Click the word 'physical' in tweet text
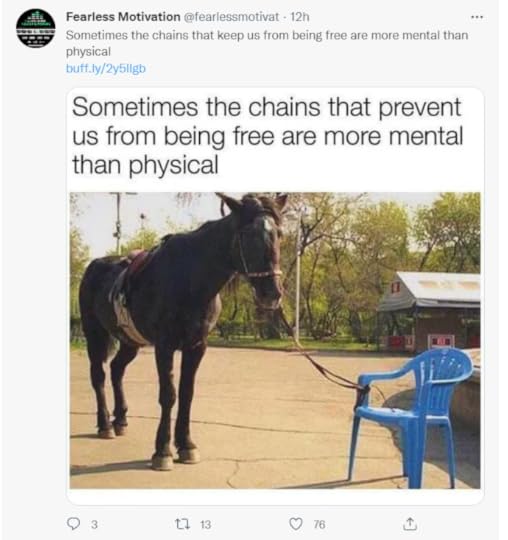Image resolution: width=508 pixels, height=540 pixels. pos(88,52)
